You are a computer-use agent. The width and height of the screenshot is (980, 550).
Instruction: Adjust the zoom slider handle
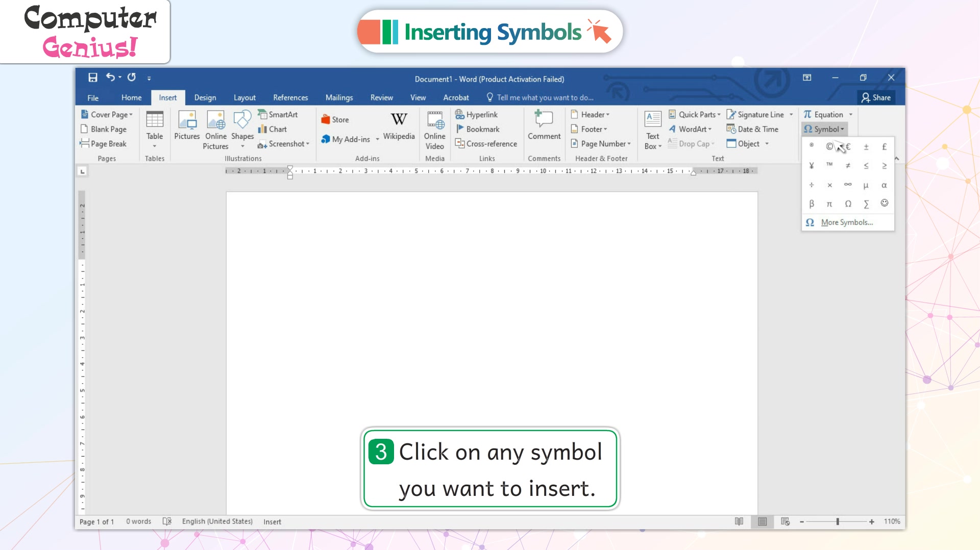coord(838,521)
